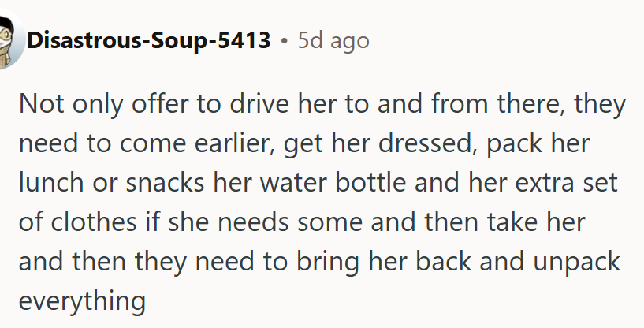Click the commenter's avatar image
The image size is (644, 328).
(x=8, y=39)
